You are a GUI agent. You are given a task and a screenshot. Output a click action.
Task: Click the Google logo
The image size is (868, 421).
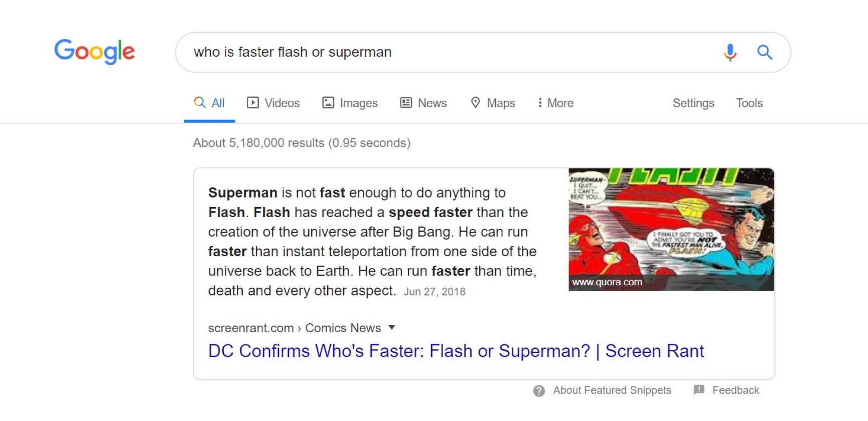pyautogui.click(x=94, y=52)
